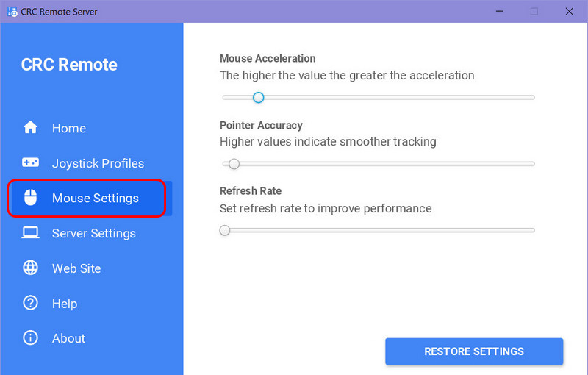Open the Web Site link entry

click(76, 268)
